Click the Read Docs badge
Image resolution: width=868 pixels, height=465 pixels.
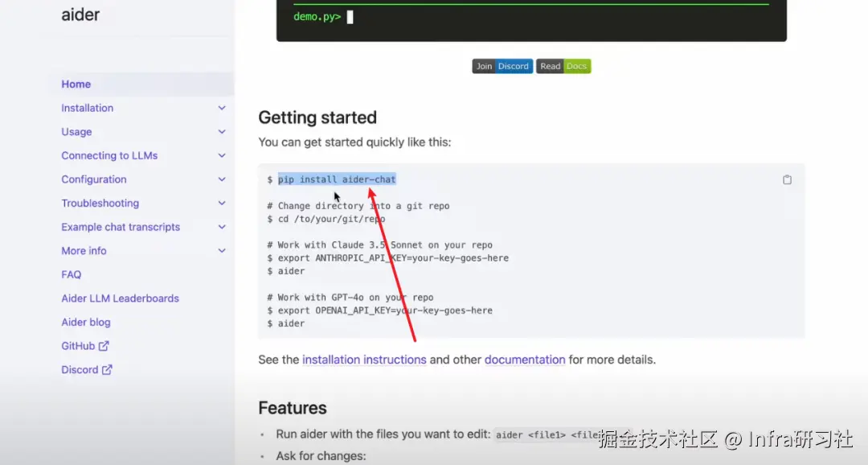pyautogui.click(x=563, y=66)
